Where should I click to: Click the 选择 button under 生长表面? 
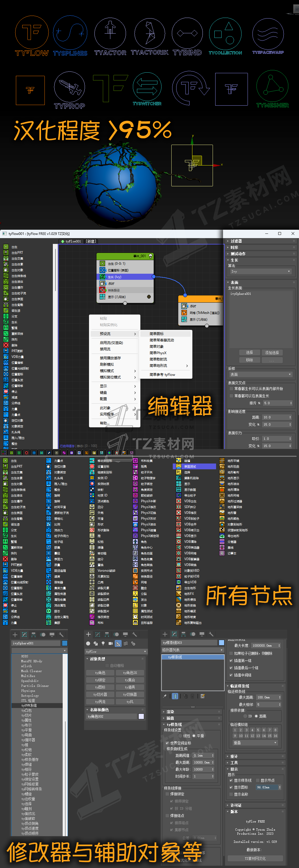[249, 352]
